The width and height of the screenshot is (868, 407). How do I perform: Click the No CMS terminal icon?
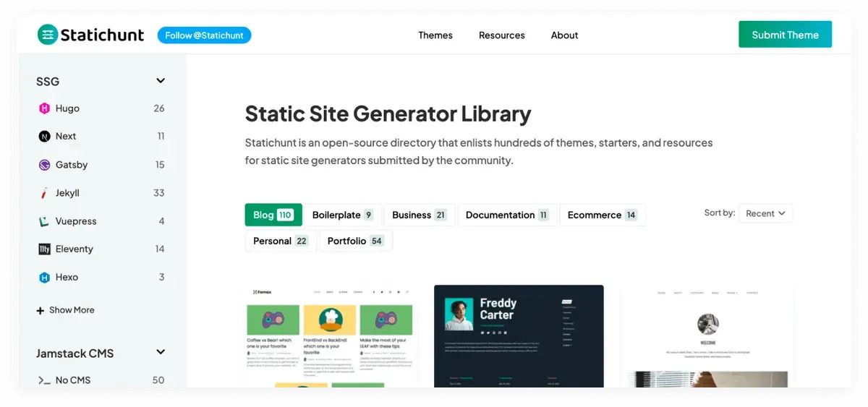pyautogui.click(x=43, y=380)
